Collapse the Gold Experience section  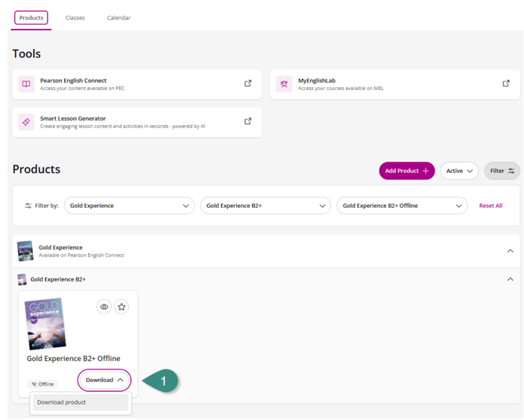tap(511, 251)
